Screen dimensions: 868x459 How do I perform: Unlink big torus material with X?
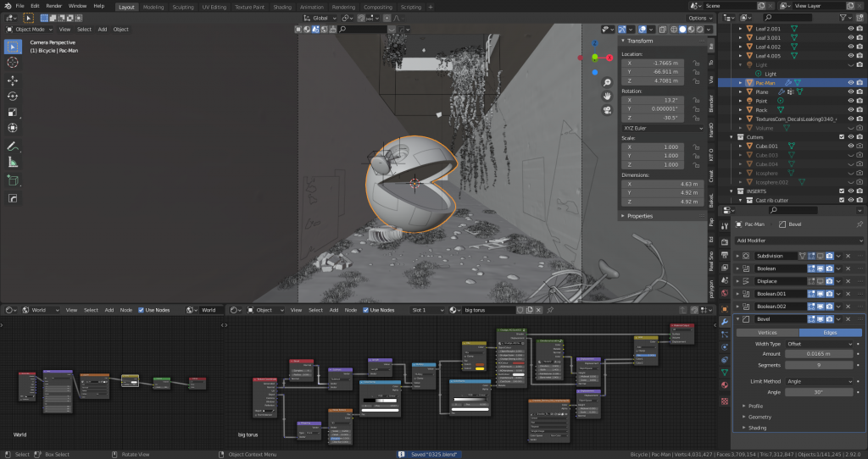coord(538,310)
